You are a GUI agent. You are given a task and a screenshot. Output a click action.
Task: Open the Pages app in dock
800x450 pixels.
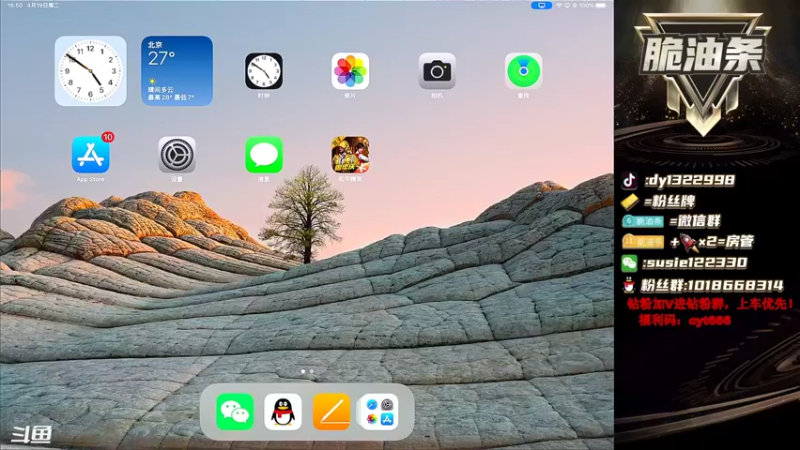331,412
